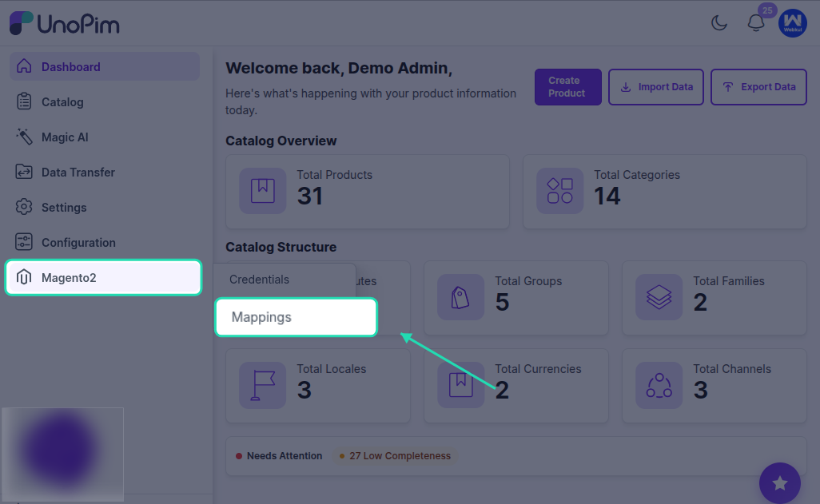Click the Import Data download icon
Image resolution: width=820 pixels, height=504 pixels.
click(x=626, y=87)
